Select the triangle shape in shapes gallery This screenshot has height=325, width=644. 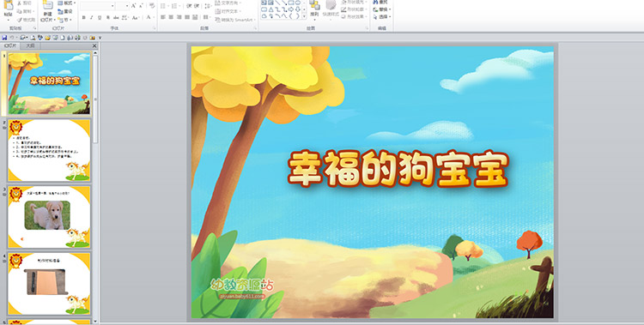(271, 9)
